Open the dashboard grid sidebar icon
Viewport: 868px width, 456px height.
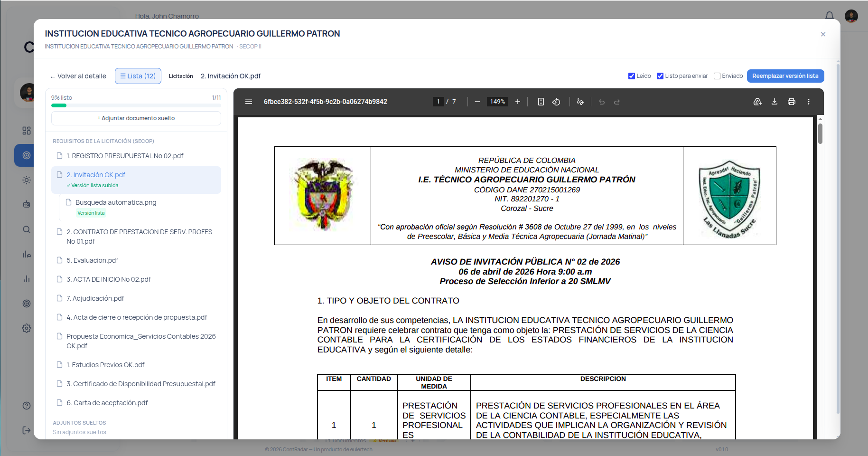point(27,131)
